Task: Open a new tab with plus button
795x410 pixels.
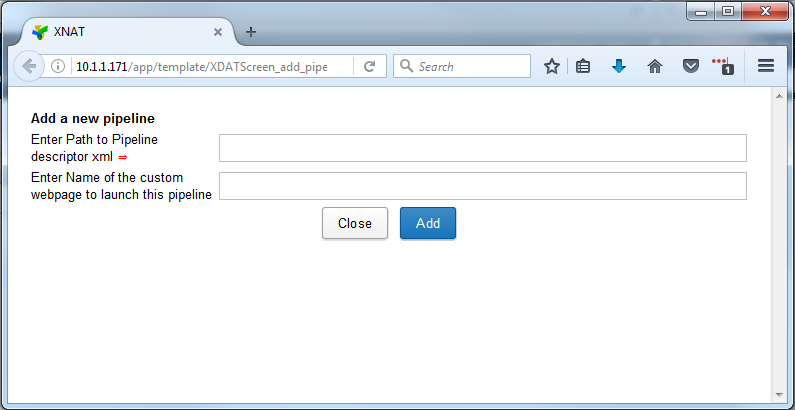Action: pos(251,32)
